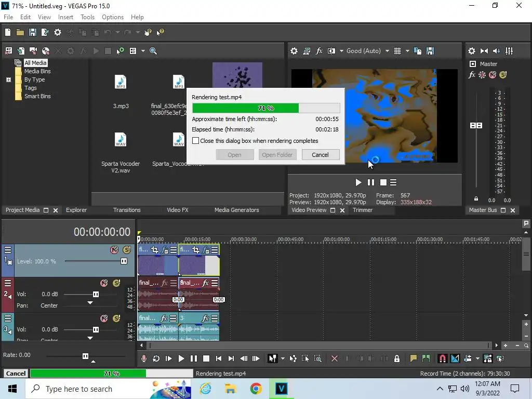Click the Record microphone icon in the transport bar
The width and height of the screenshot is (532, 399).
click(x=143, y=358)
